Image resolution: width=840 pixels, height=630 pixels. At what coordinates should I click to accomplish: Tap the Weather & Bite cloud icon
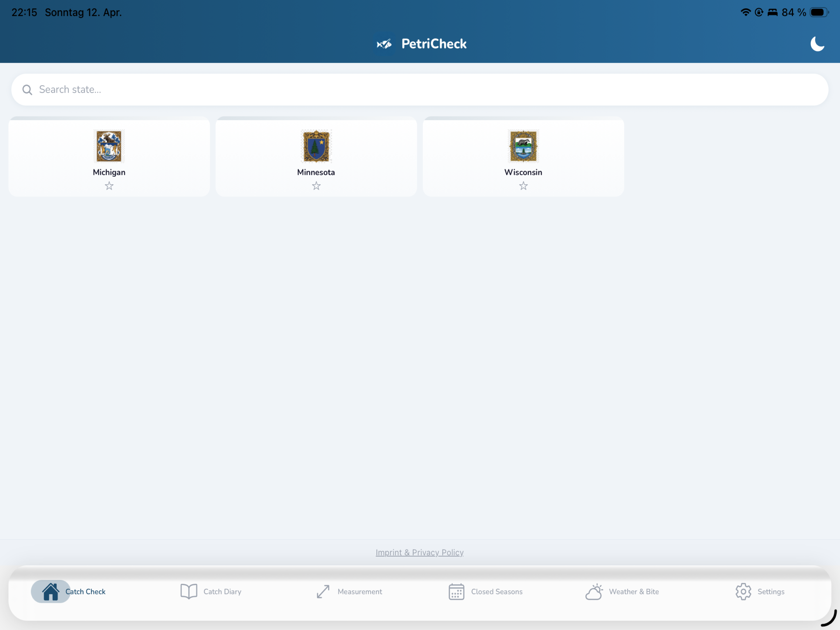pyautogui.click(x=594, y=592)
